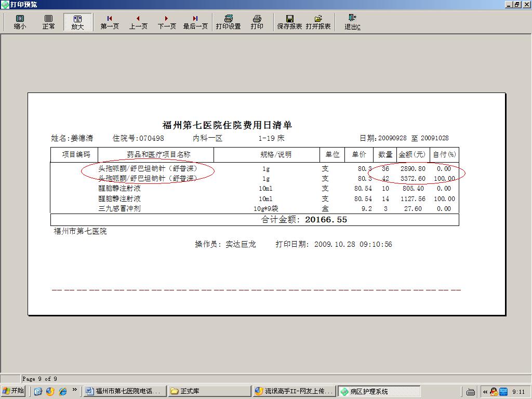Expand hidden tray icons chevron
The height and width of the screenshot is (399, 532).
(x=485, y=392)
